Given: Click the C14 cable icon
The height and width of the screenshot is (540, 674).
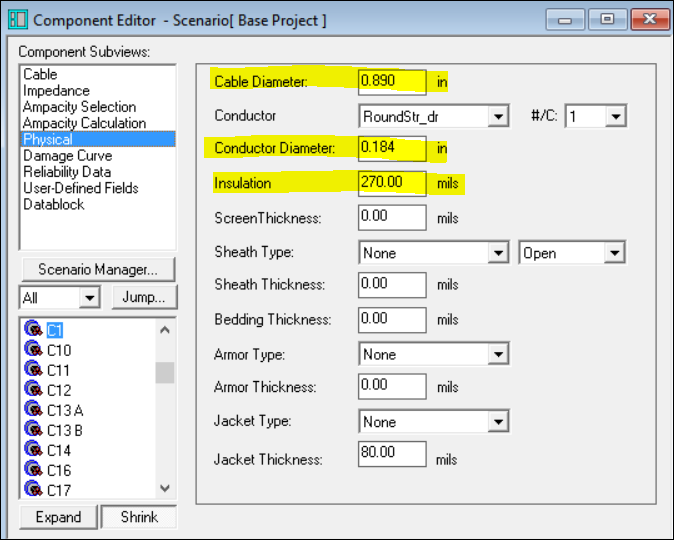Looking at the screenshot, I should click(32, 450).
